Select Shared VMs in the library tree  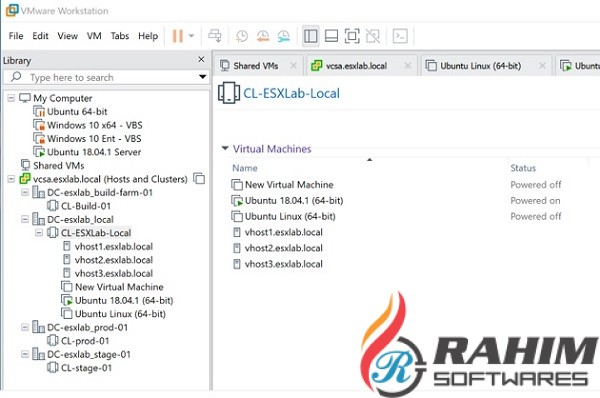[x=58, y=165]
